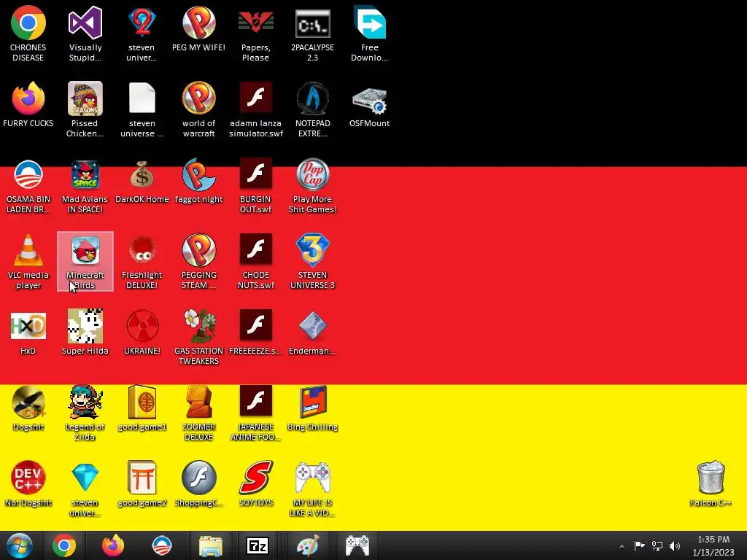Open the number 2 gem steven univer... icon

click(142, 23)
